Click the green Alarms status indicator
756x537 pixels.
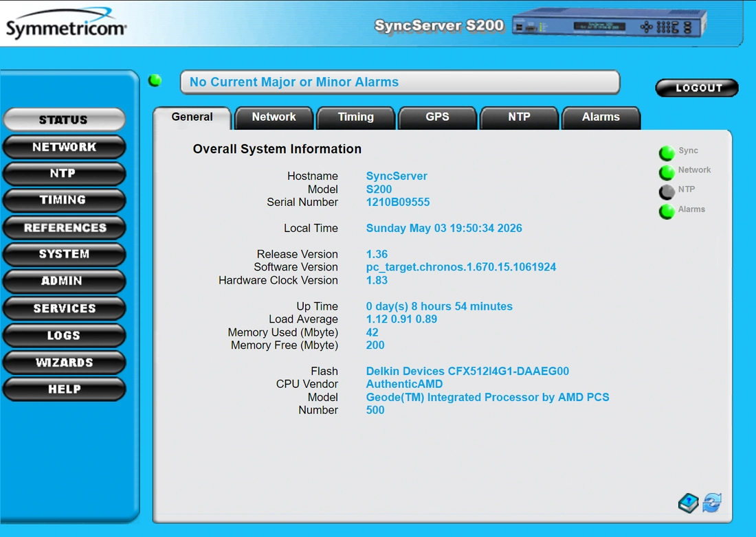667,212
